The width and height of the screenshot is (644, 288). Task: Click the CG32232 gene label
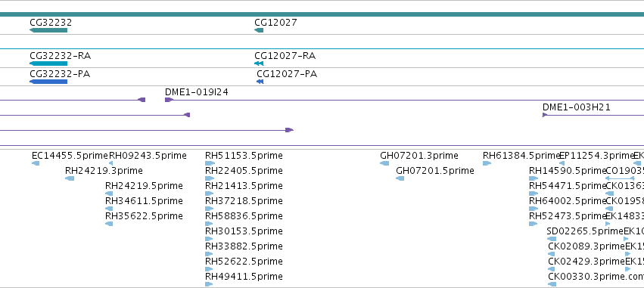[x=51, y=23]
